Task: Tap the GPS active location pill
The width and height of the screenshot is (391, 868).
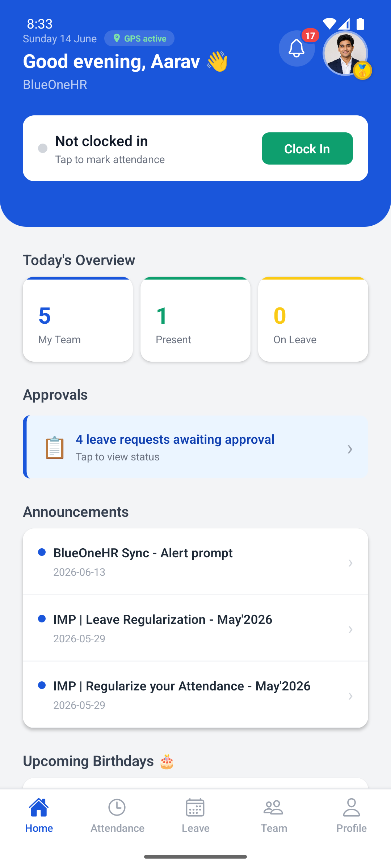Action: coord(139,38)
